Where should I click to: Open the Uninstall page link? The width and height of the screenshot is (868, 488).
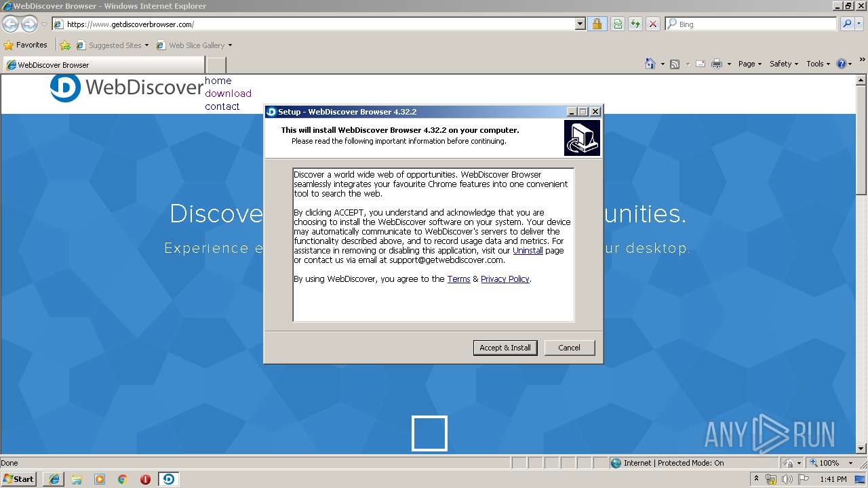(x=528, y=250)
